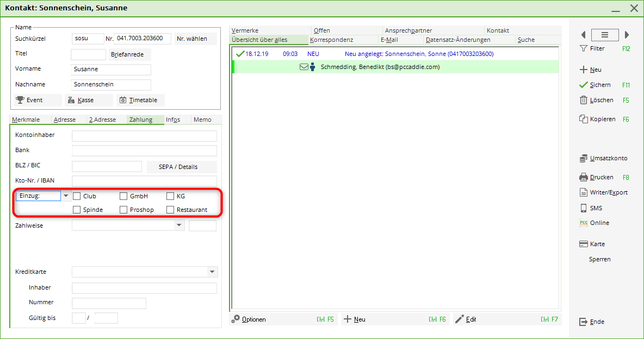
Task: Tick the Proshop checkbox
Action: tap(123, 210)
